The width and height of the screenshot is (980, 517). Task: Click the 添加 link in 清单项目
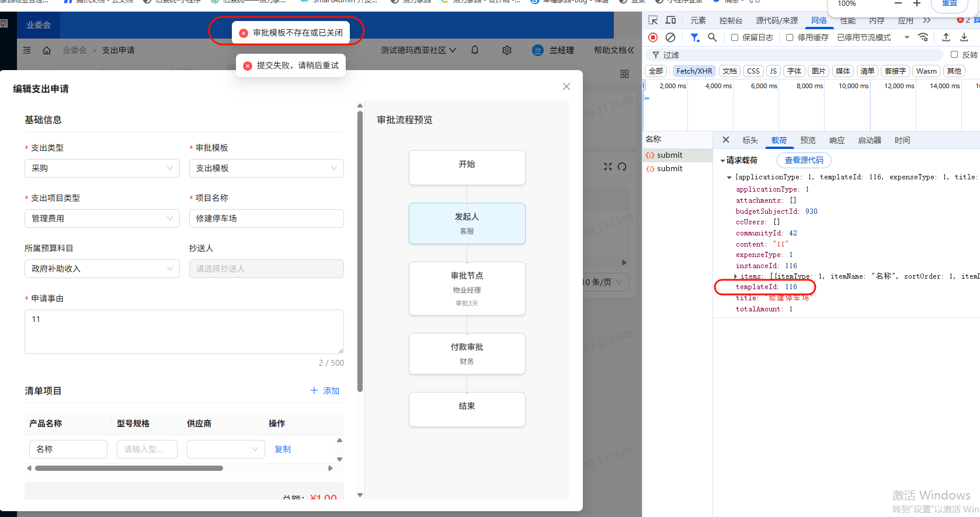pos(325,391)
